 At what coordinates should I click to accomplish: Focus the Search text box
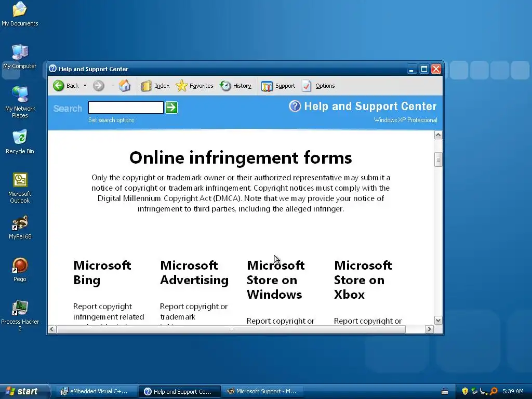pyautogui.click(x=126, y=108)
